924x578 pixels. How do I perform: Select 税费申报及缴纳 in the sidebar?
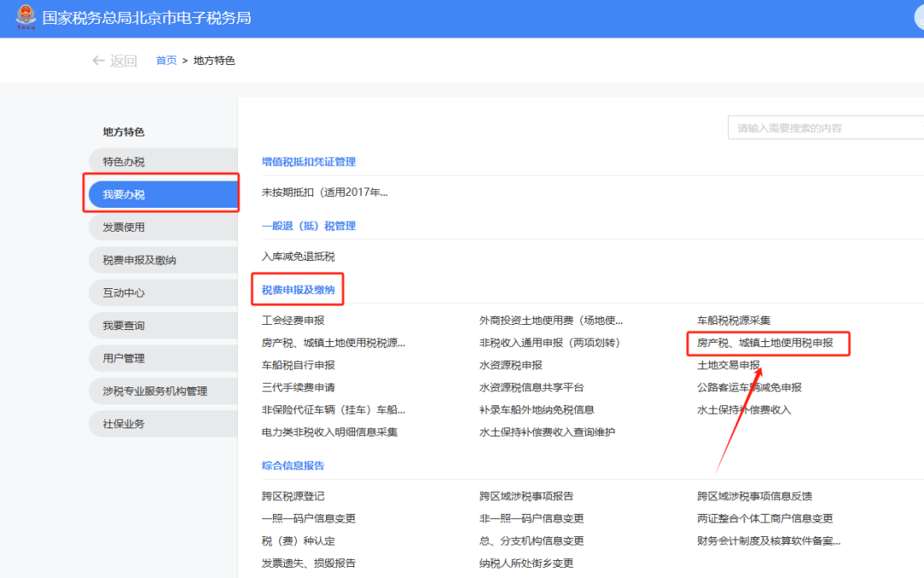(x=136, y=259)
